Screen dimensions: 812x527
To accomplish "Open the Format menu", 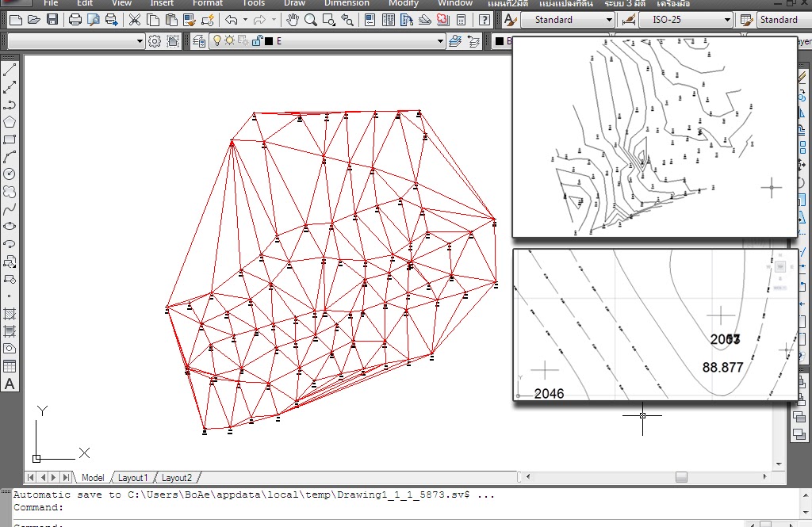I will coord(208,3).
